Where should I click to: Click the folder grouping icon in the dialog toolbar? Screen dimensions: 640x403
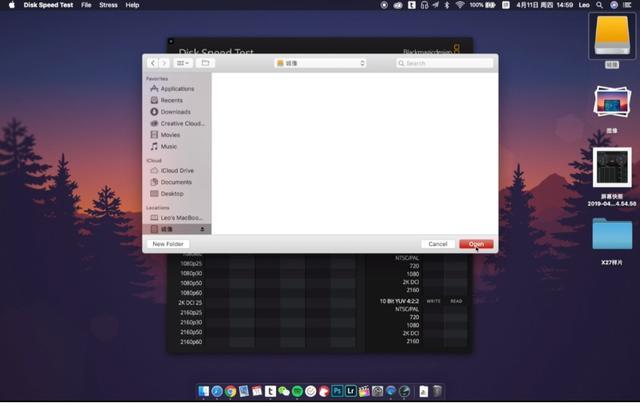pos(205,63)
